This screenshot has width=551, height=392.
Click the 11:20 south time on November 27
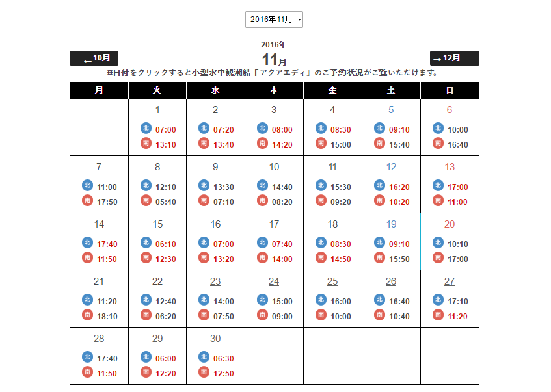[x=458, y=317]
